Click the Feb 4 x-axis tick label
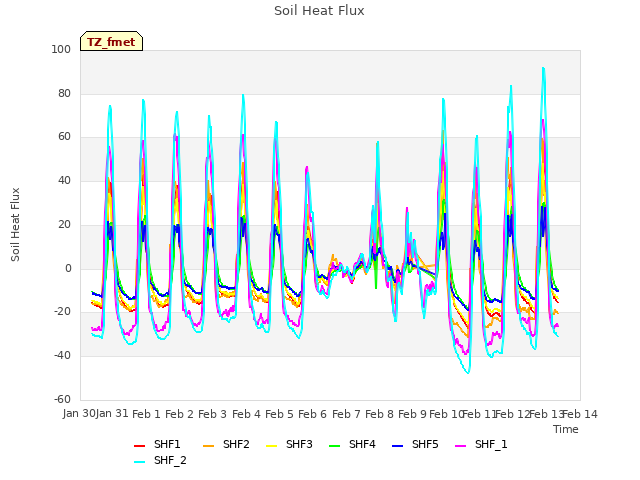 (246, 414)
